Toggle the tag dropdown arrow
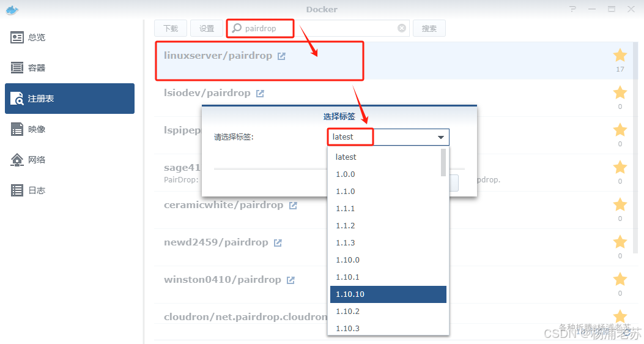Screen dimensions: 644x344 (x=441, y=137)
